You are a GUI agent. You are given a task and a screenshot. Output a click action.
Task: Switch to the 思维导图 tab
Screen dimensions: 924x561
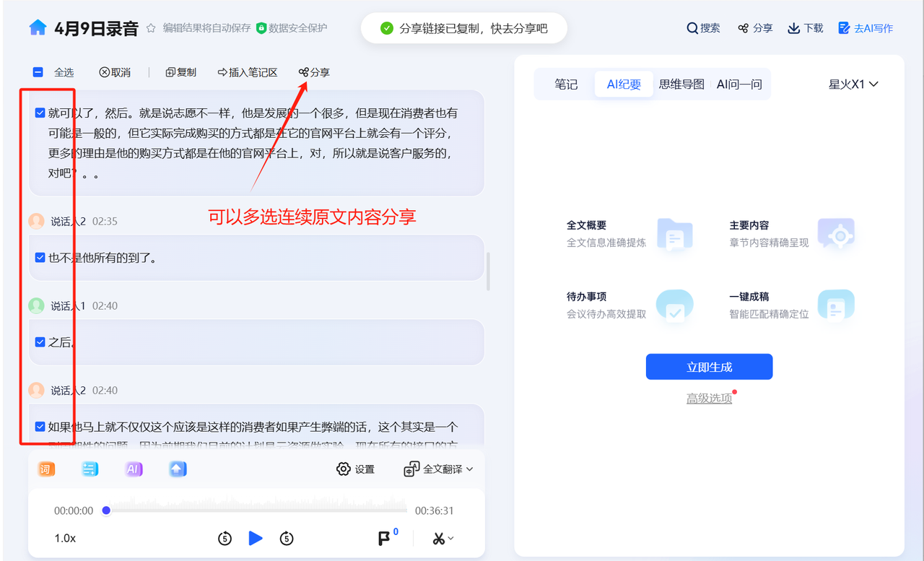(681, 84)
